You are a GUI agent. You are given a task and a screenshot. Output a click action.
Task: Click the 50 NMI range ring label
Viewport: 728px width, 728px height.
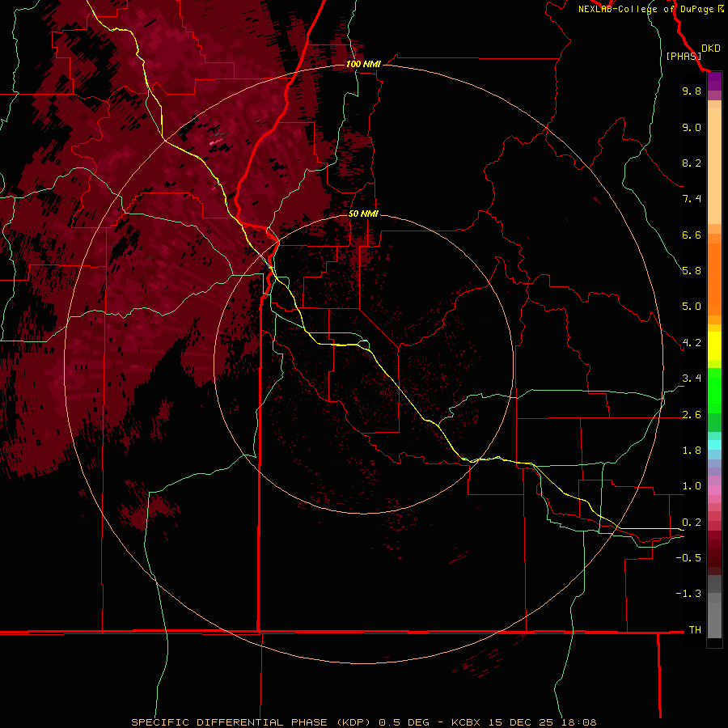pyautogui.click(x=363, y=214)
